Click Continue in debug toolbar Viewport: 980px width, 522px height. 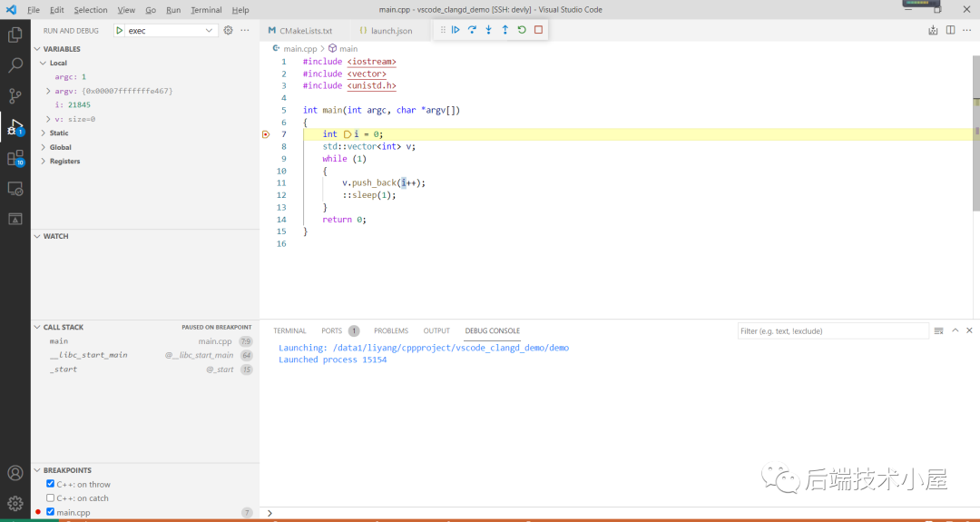(456, 29)
